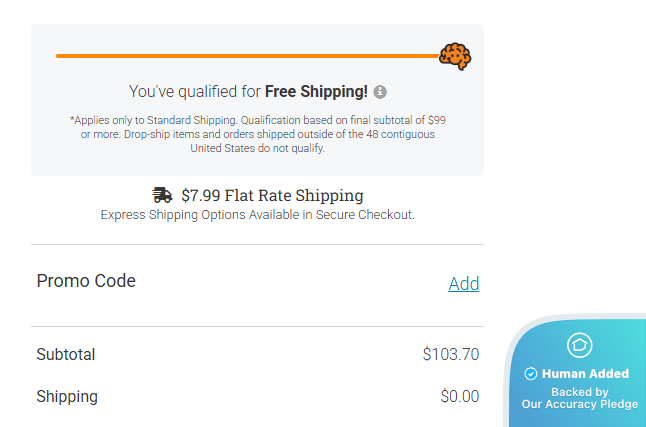Open the Backed by Our Accuracy Pledge text
Viewport: 646px width, 427px height.
(x=579, y=398)
